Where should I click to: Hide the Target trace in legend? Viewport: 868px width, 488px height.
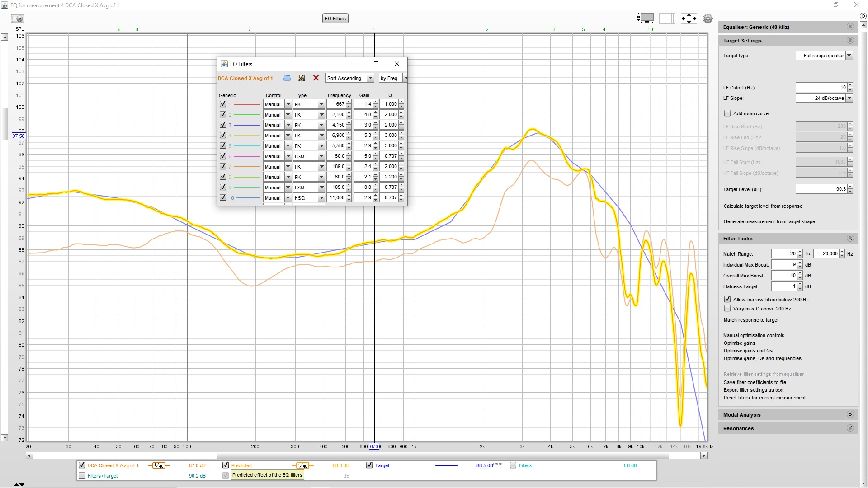(x=369, y=465)
